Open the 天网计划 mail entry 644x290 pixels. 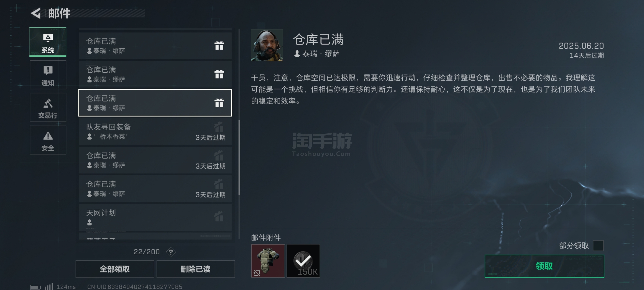tap(155, 217)
